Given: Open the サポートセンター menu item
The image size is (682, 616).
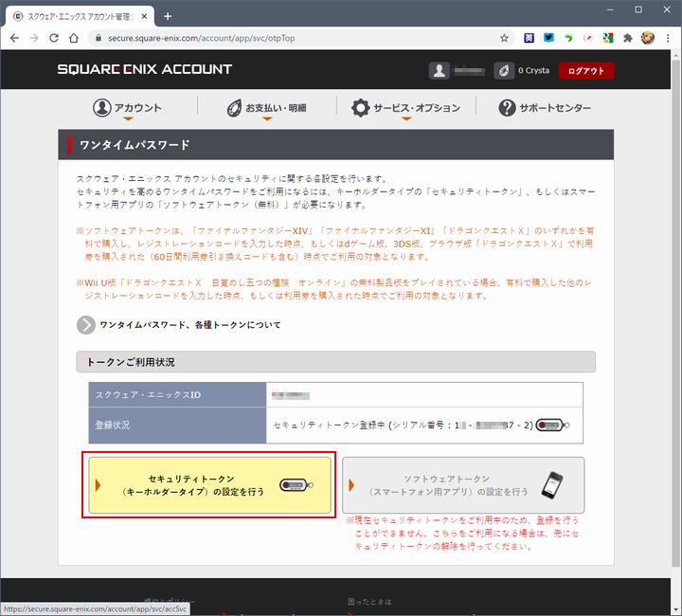Looking at the screenshot, I should pyautogui.click(x=545, y=107).
